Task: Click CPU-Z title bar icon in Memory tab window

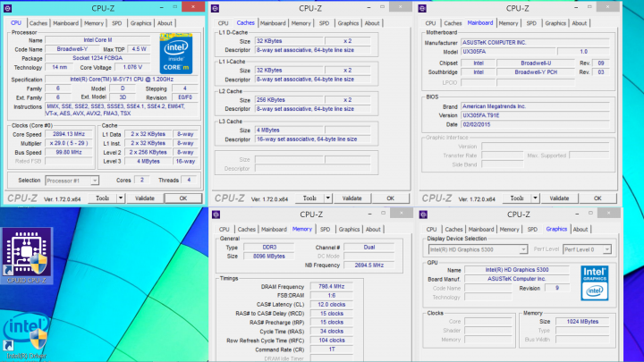Action: (216, 215)
